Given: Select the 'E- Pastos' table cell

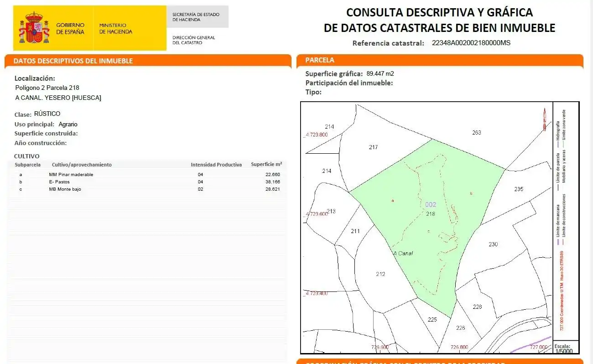Looking at the screenshot, I should [59, 182].
